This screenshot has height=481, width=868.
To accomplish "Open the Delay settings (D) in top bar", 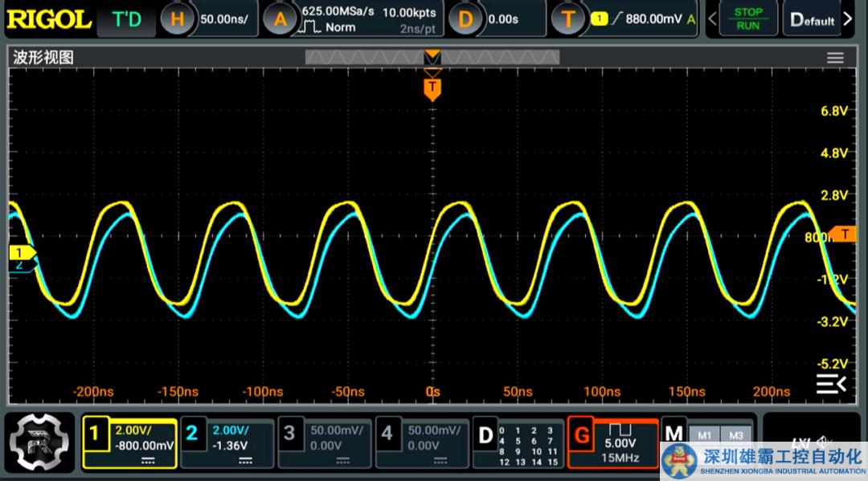I will click(496, 18).
